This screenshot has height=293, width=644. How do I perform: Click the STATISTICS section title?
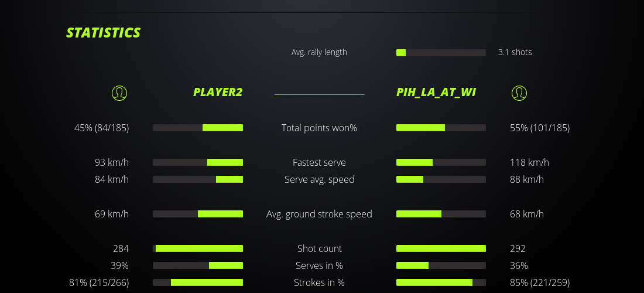pos(104,33)
